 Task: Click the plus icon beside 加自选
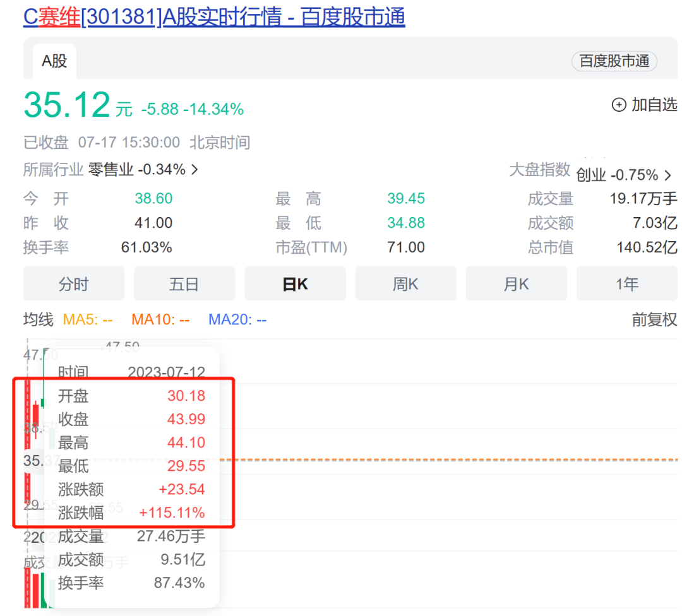tap(619, 105)
